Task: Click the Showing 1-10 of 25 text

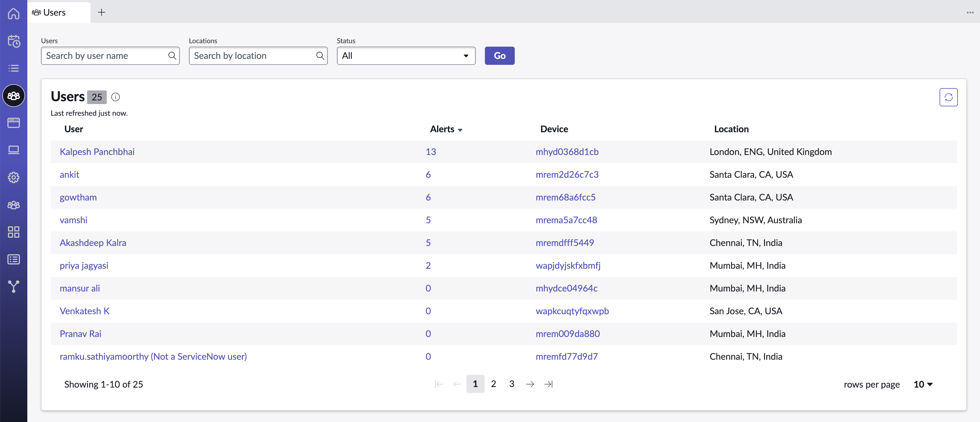Action: (104, 385)
